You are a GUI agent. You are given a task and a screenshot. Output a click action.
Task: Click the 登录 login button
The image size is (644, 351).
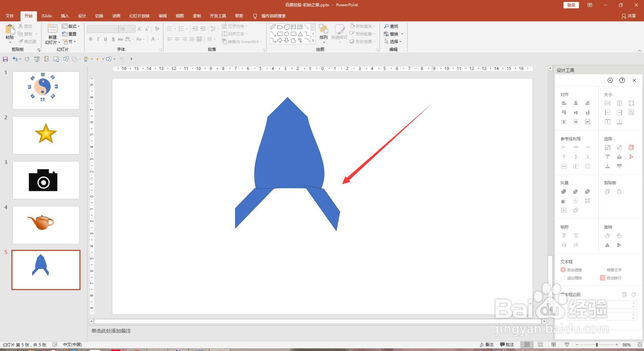[x=571, y=5]
